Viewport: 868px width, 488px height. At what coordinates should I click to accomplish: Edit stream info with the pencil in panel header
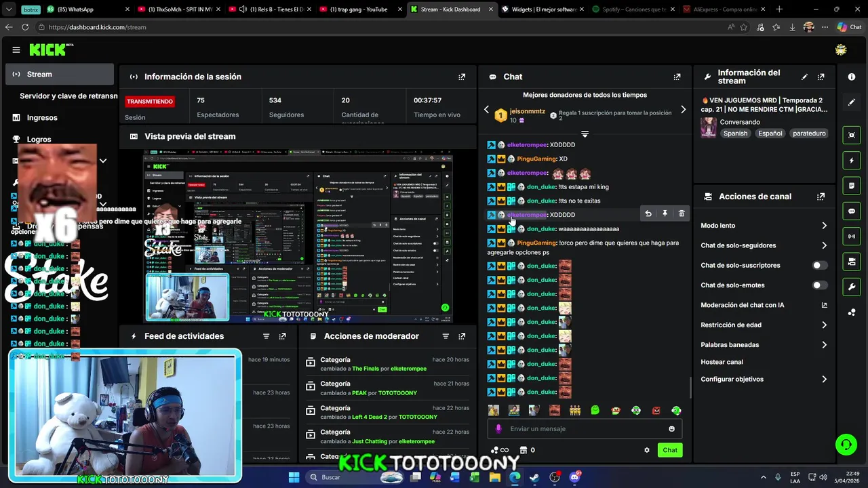804,77
